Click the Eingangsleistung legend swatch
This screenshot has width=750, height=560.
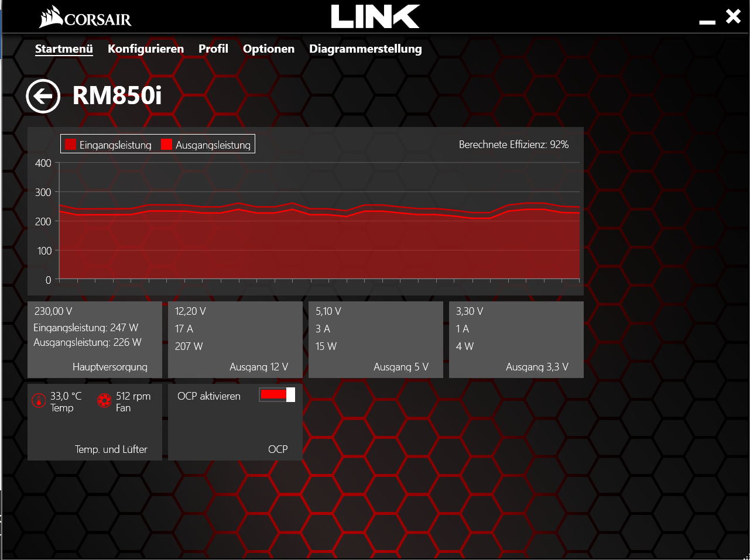pos(71,144)
